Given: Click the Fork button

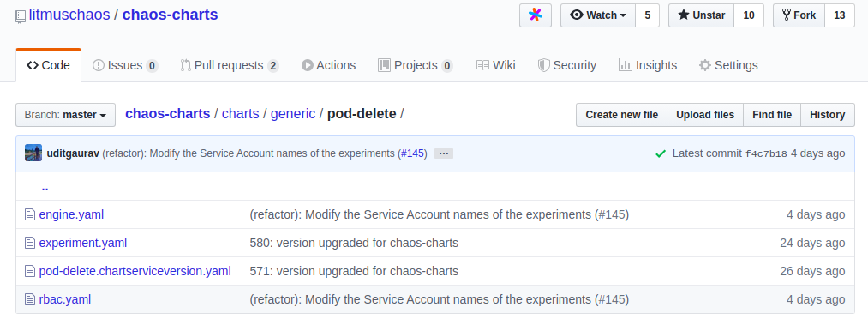Looking at the screenshot, I should click(799, 15).
